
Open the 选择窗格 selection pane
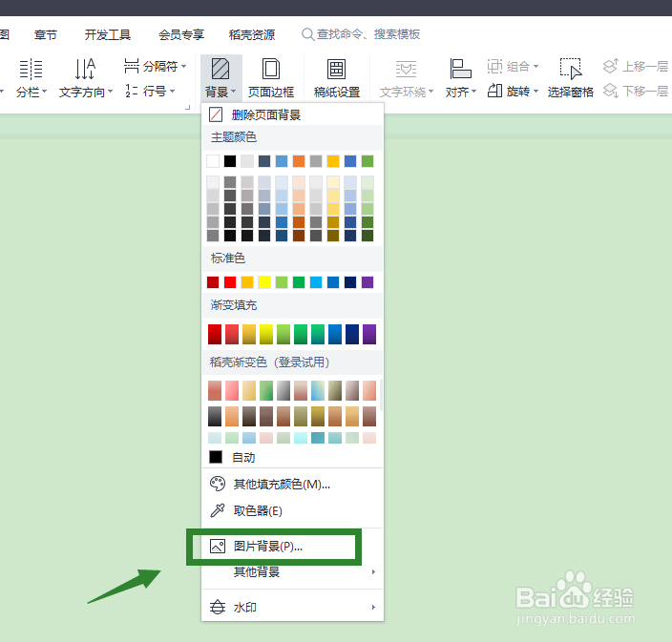570,78
